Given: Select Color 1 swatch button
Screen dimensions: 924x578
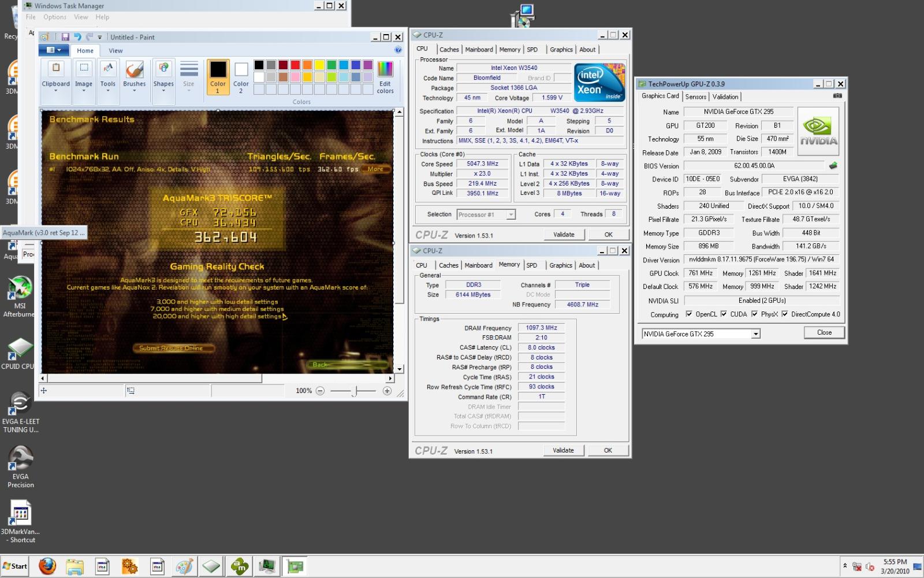Looking at the screenshot, I should [x=218, y=77].
